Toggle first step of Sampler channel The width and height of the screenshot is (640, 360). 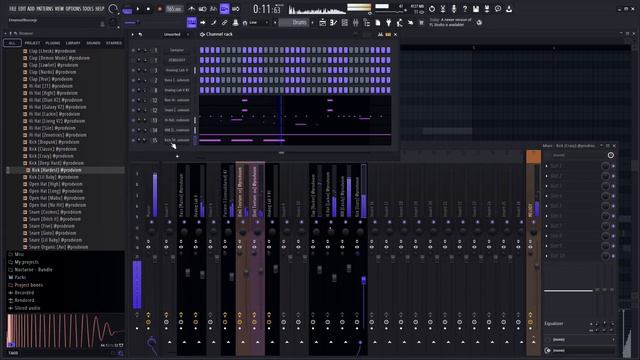(202, 50)
